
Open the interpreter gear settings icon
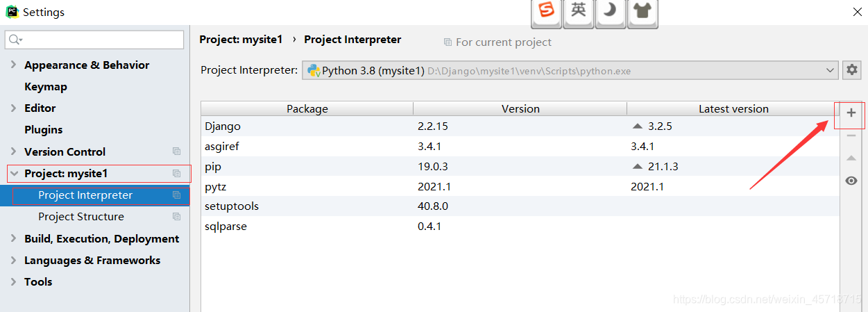coord(851,70)
